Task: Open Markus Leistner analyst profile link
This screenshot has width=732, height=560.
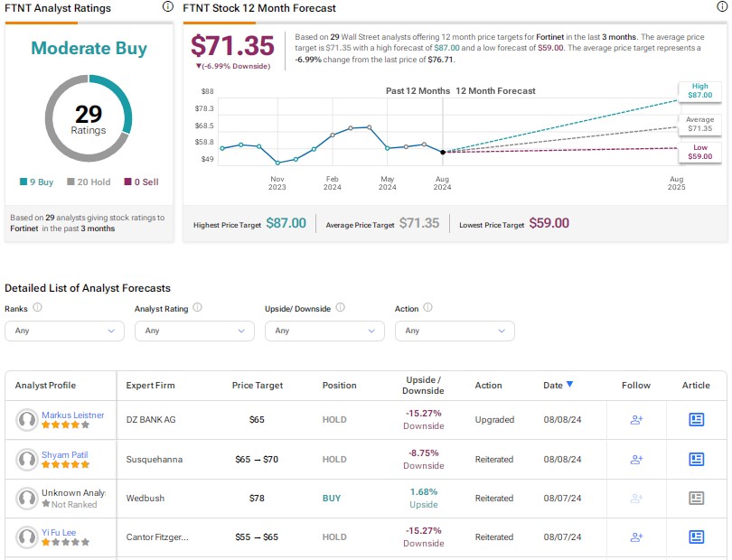Action: pyautogui.click(x=72, y=415)
